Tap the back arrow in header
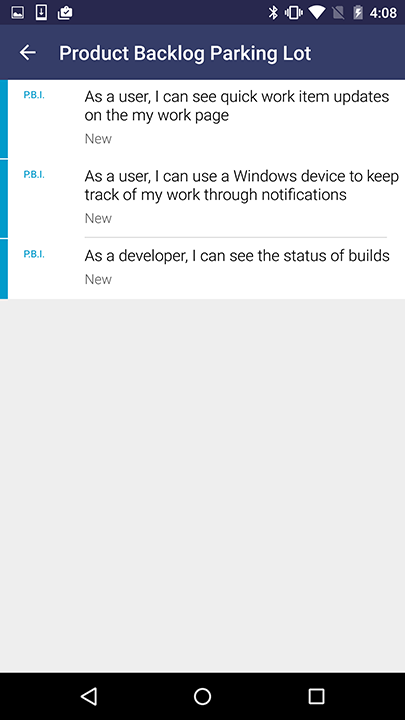 pos(28,53)
